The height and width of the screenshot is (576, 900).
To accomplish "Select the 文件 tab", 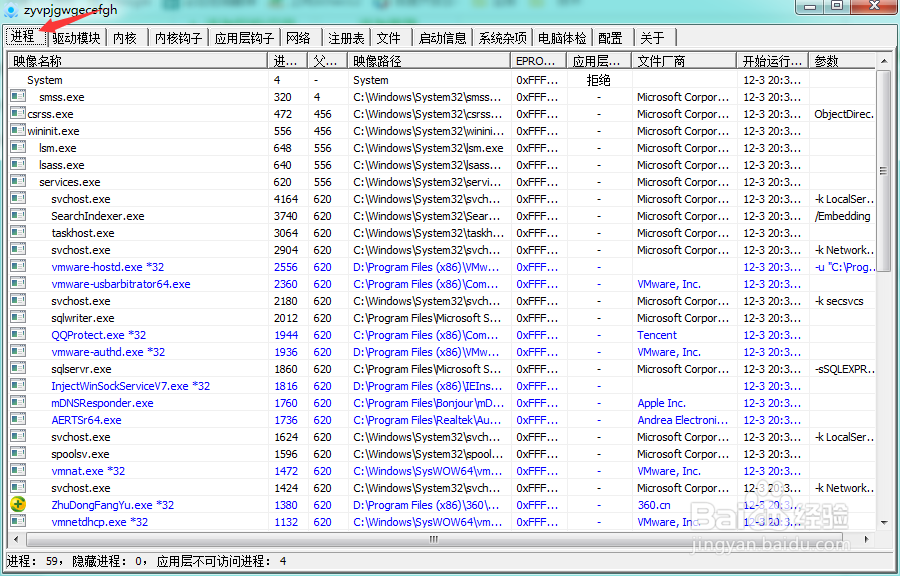I will point(389,38).
